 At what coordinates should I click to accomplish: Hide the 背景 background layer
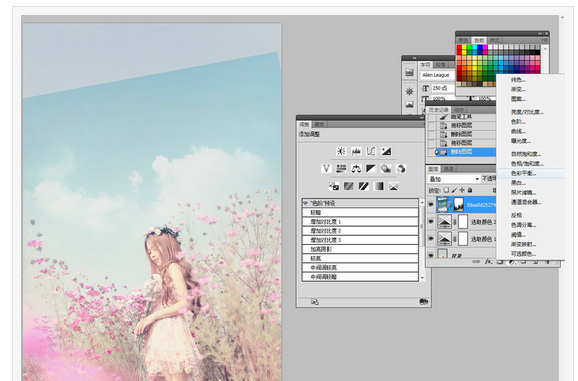click(x=431, y=255)
